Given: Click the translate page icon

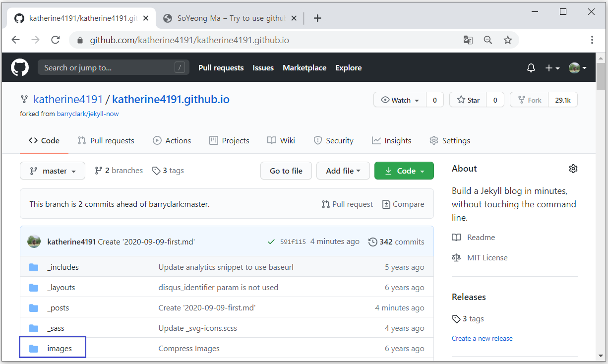Looking at the screenshot, I should click(x=468, y=40).
